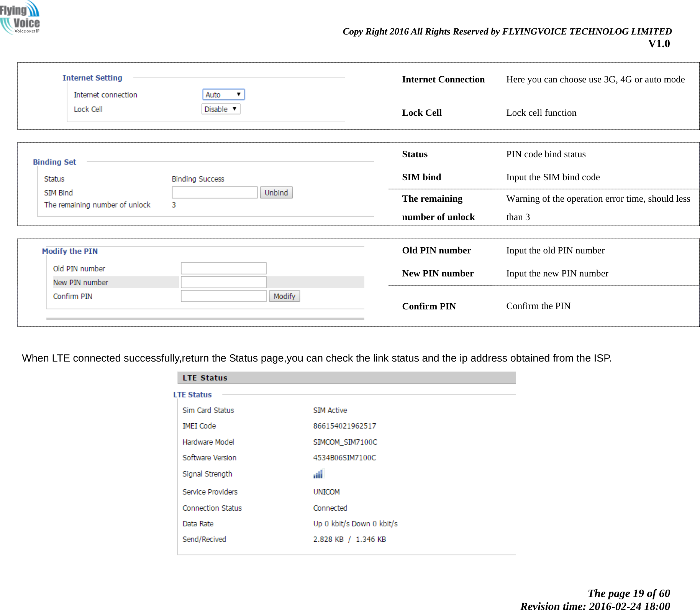Click the SIM Bind input field

click(214, 192)
